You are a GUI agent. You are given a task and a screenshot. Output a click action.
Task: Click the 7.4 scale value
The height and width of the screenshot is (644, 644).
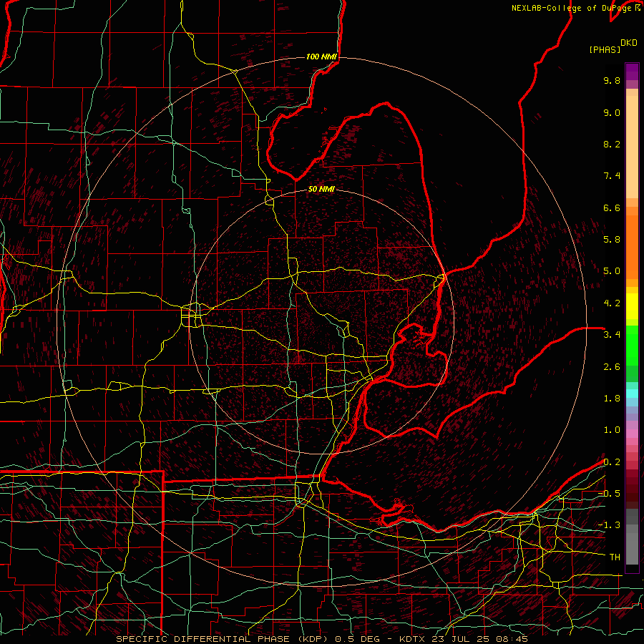pos(612,176)
